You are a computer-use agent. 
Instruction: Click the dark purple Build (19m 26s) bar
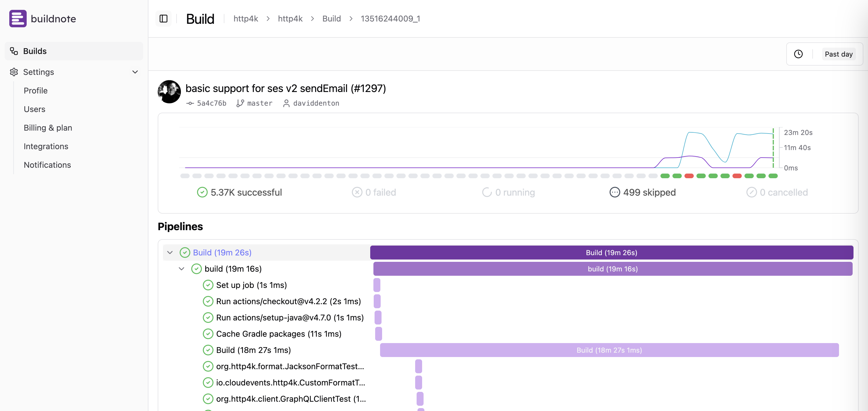pos(612,253)
